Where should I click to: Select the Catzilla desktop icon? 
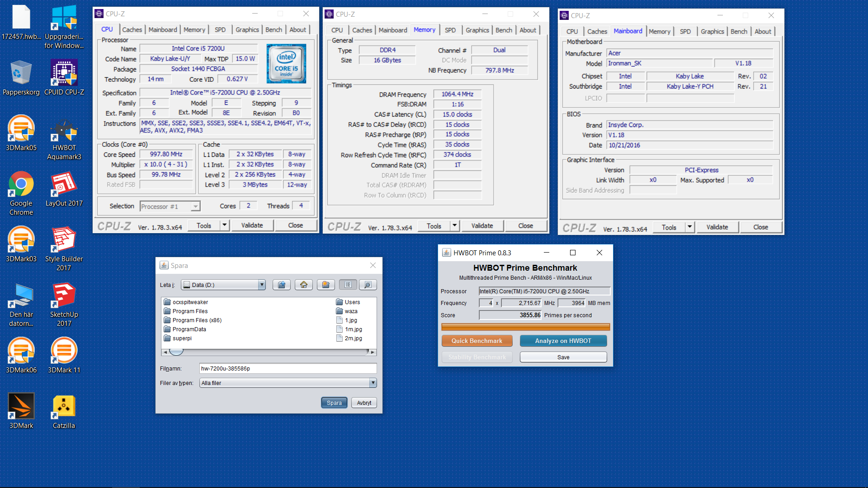pos(64,411)
